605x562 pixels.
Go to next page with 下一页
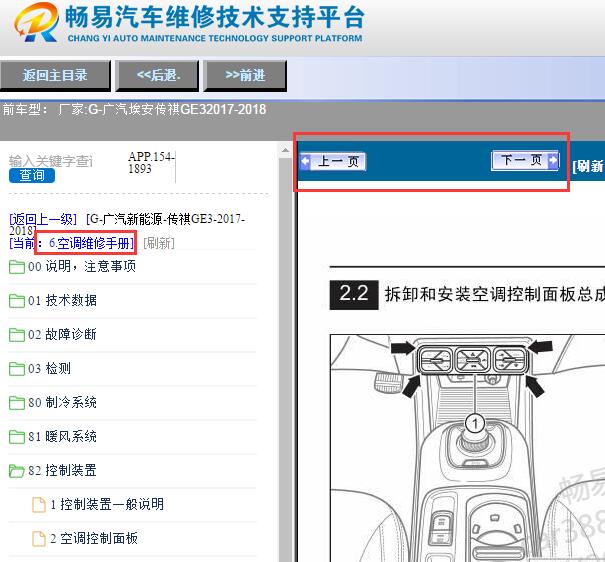[525, 160]
